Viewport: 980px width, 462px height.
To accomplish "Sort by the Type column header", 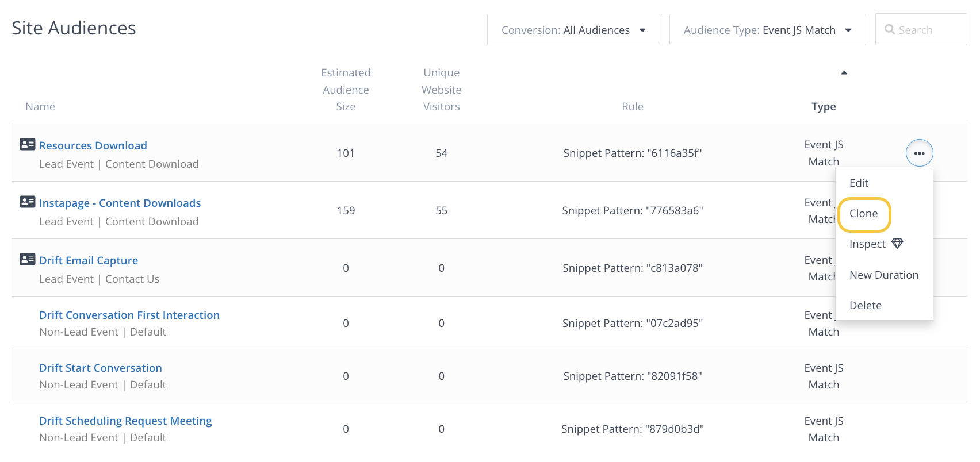I will [x=823, y=107].
